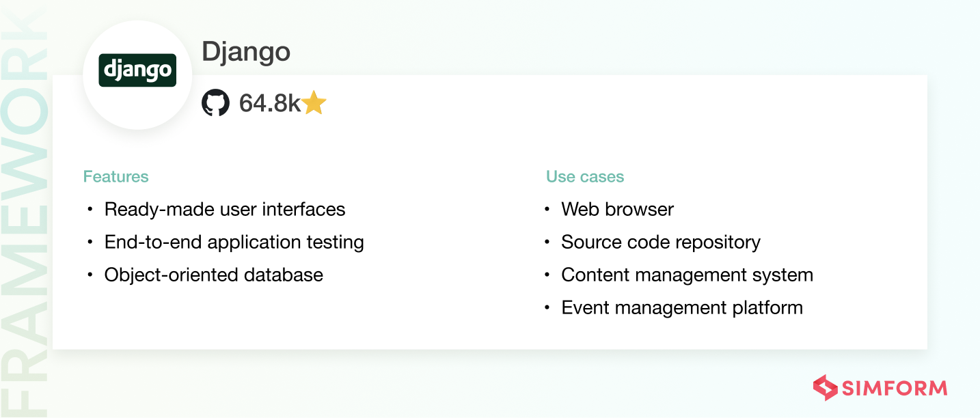
Task: Switch to the Use cases section
Action: (x=585, y=176)
